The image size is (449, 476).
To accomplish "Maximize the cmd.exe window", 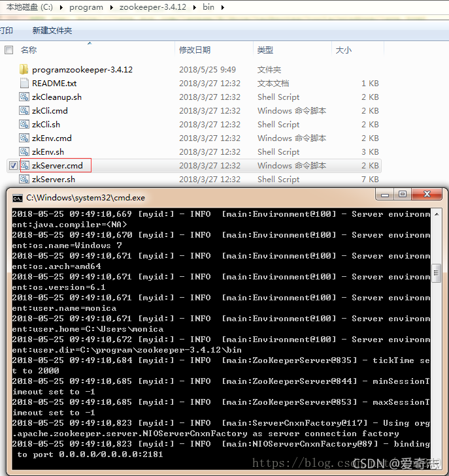I will [403, 195].
